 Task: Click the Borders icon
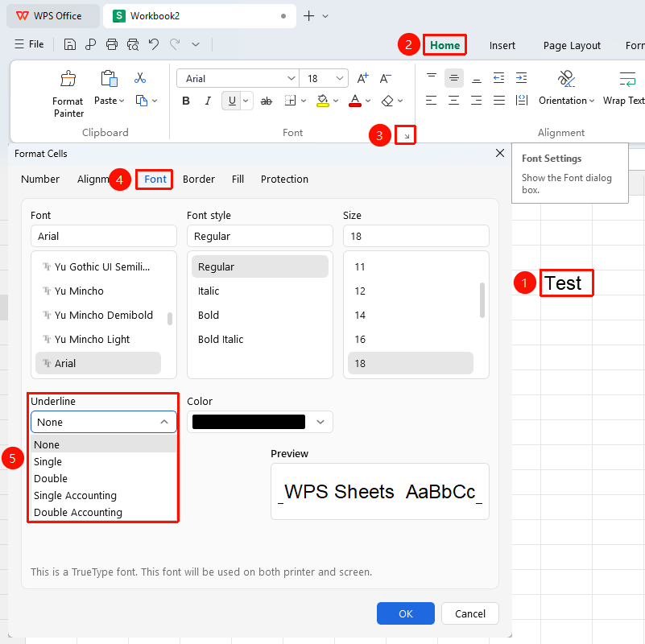[290, 101]
